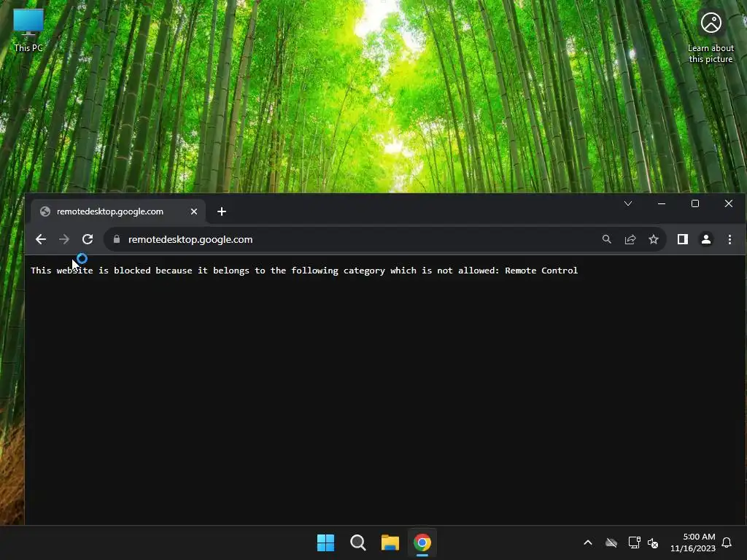This screenshot has height=560, width=747.
Task: Focus the address bar showing remotedesktop.google.com
Action: pos(352,239)
